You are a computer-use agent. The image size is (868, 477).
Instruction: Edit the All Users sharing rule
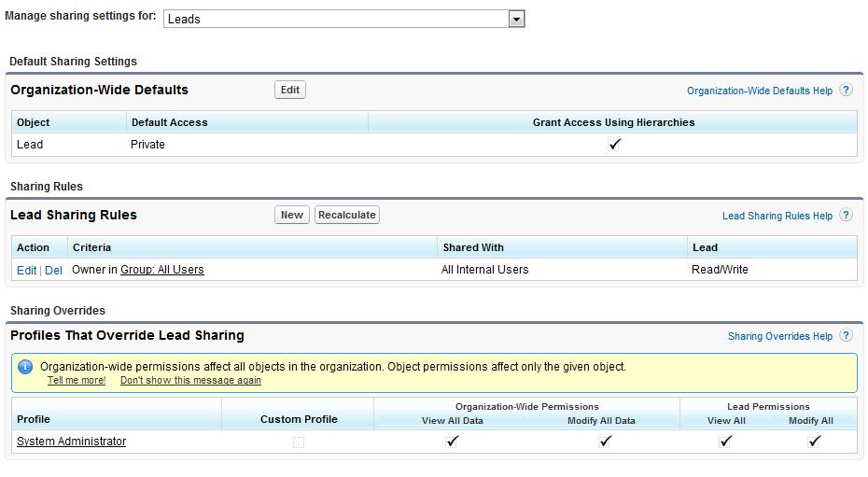(x=26, y=270)
